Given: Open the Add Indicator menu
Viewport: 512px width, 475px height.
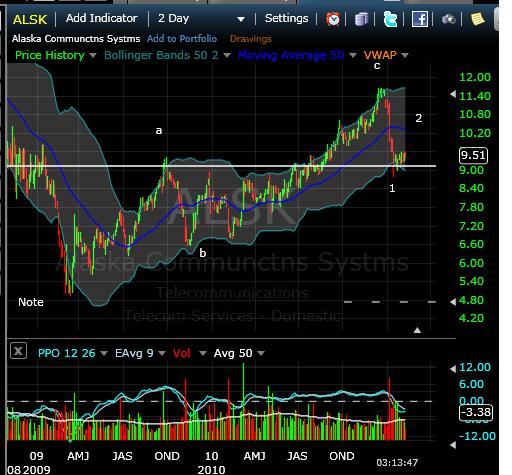Looking at the screenshot, I should click(101, 18).
